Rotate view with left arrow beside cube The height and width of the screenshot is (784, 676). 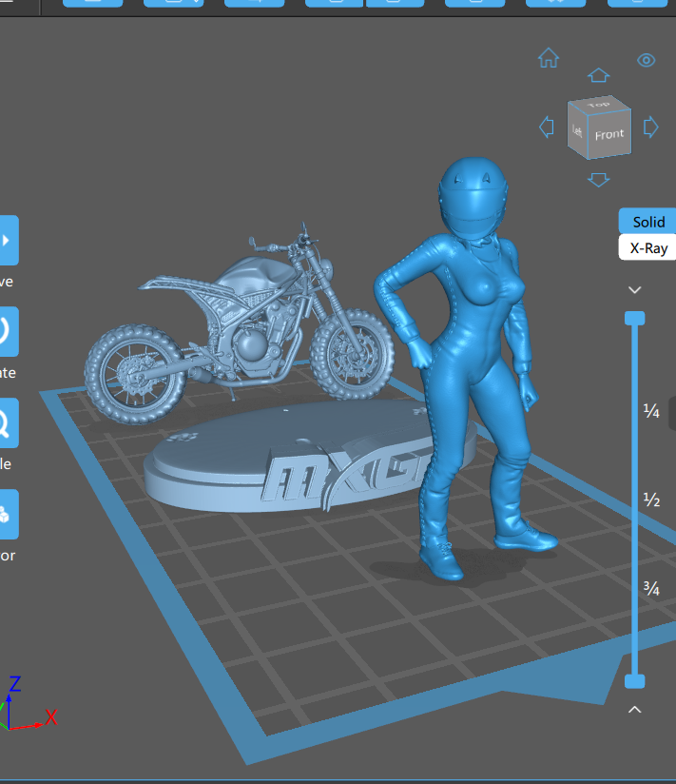547,127
